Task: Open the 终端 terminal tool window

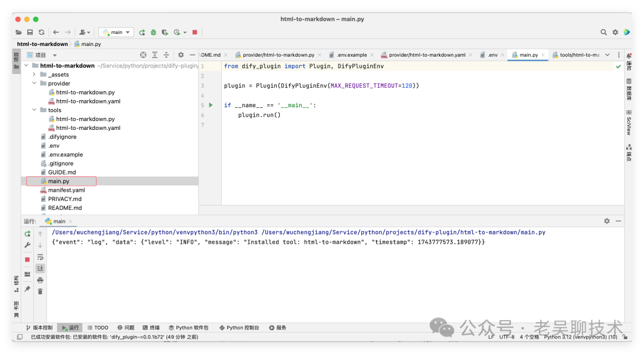Action: pos(151,327)
